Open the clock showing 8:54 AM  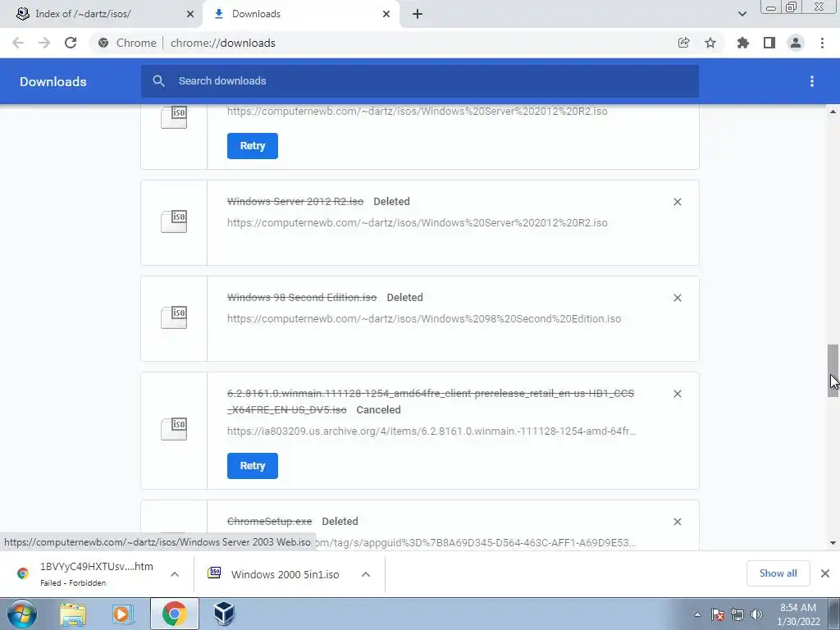point(797,614)
